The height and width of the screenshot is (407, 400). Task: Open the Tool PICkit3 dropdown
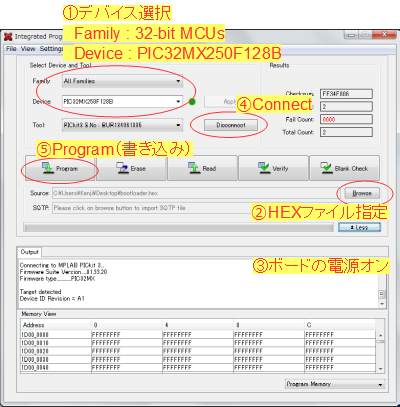[x=122, y=125]
